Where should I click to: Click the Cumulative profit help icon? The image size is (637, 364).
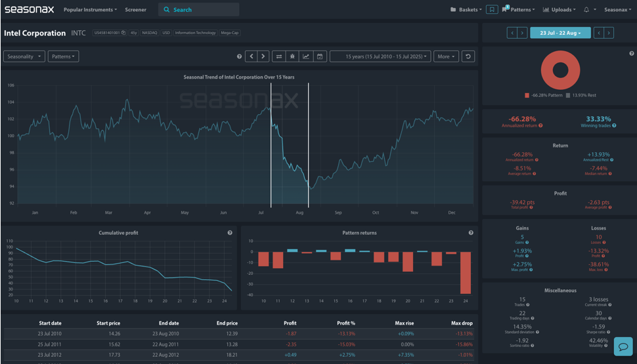tap(230, 233)
